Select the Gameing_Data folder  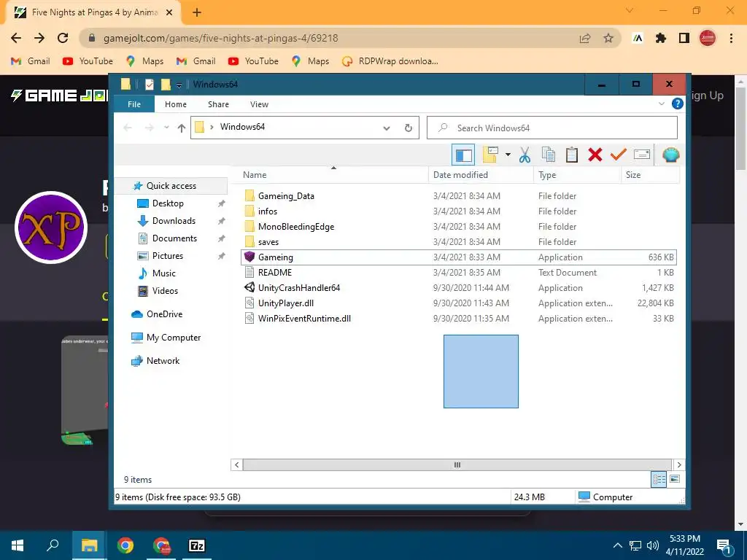(x=286, y=195)
